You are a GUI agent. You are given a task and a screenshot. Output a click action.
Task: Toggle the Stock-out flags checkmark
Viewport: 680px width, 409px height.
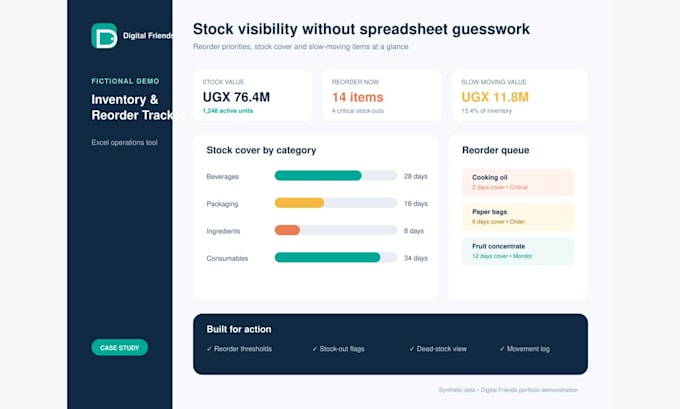click(x=315, y=349)
